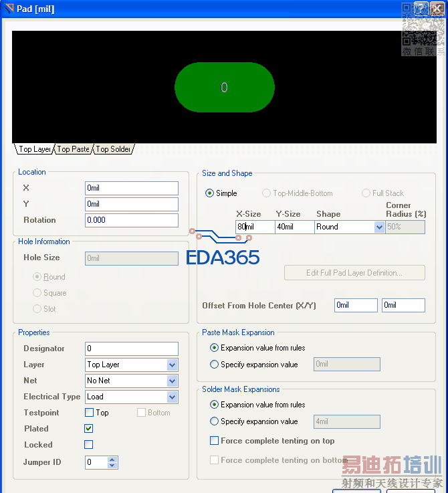Screen dimensions: 448x493
Task: Click the X-Size field showing 80mil
Action: [x=255, y=227]
